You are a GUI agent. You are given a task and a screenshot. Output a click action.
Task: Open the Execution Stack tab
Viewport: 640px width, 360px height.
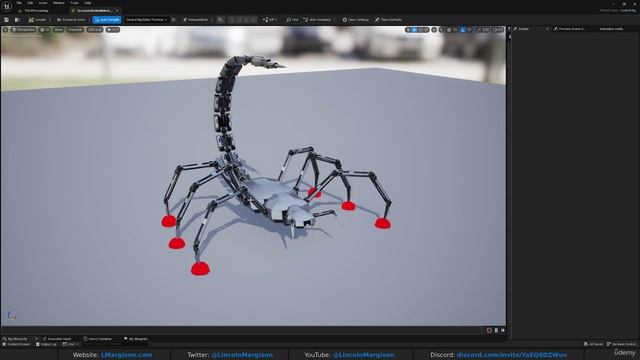58,339
